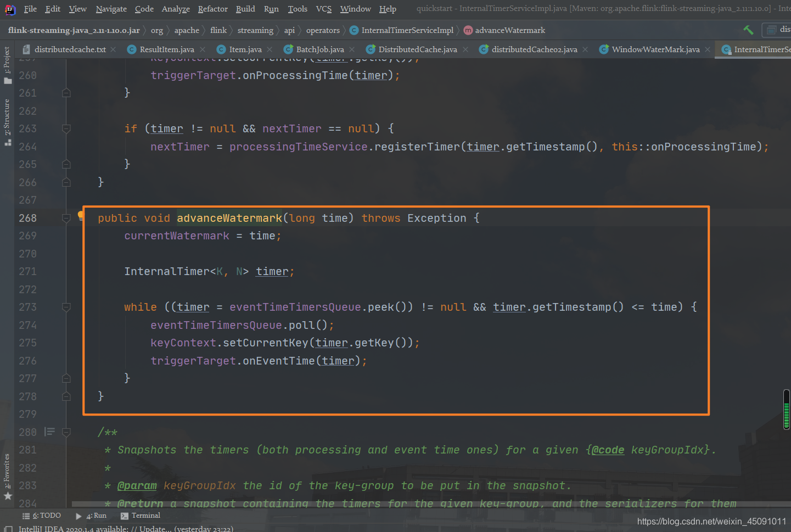Image resolution: width=791 pixels, height=532 pixels.
Task: Click fold end marker at line 277
Action: pyautogui.click(x=66, y=378)
